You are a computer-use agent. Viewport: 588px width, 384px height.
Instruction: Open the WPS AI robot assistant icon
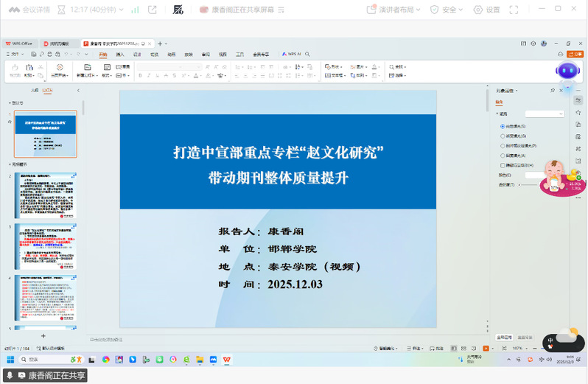tap(566, 71)
